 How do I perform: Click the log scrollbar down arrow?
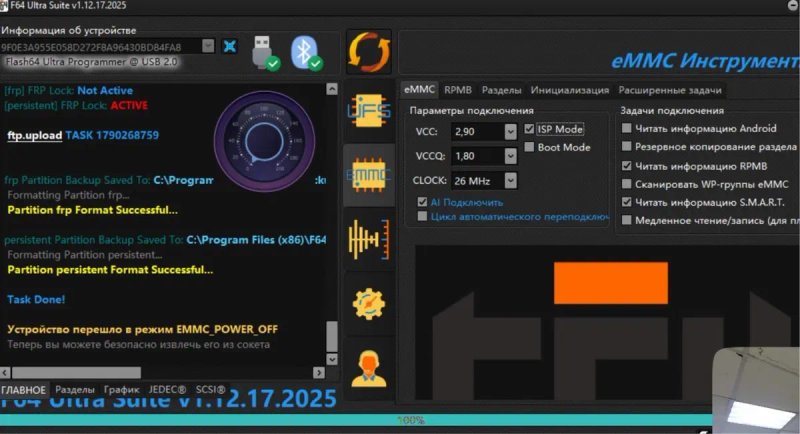pyautogui.click(x=332, y=360)
